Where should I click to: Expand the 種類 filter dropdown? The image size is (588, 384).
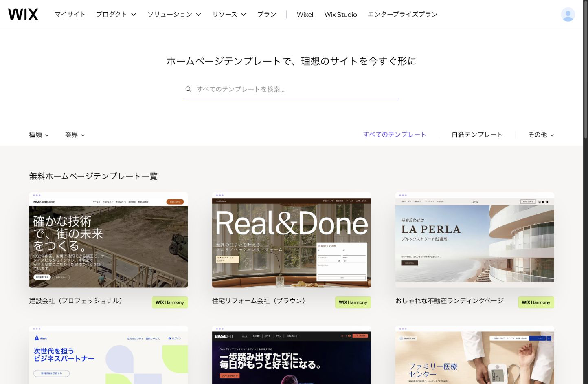click(x=39, y=135)
